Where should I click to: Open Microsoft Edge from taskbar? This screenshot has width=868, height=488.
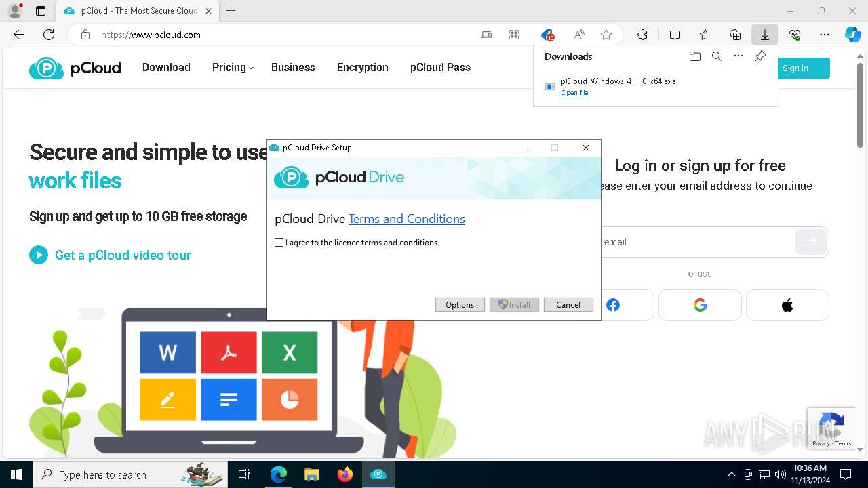click(x=279, y=474)
